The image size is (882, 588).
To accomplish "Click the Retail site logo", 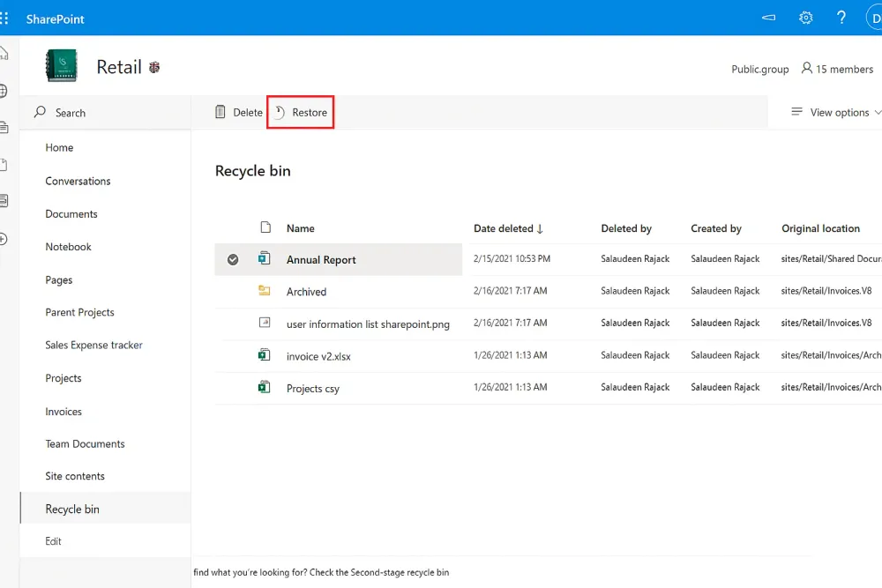I will pos(60,66).
